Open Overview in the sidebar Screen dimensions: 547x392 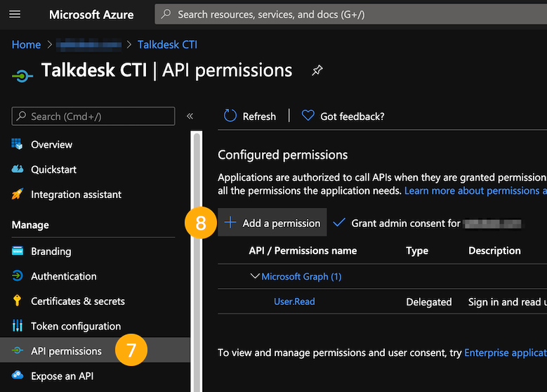click(52, 145)
